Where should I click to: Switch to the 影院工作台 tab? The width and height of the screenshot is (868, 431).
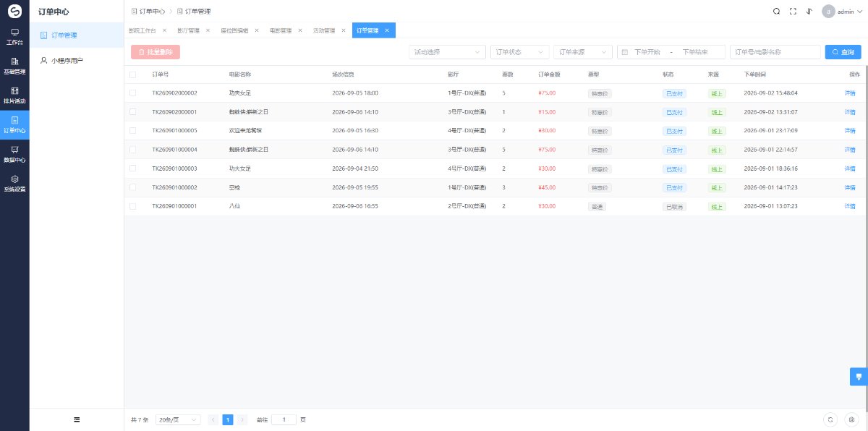[142, 30]
